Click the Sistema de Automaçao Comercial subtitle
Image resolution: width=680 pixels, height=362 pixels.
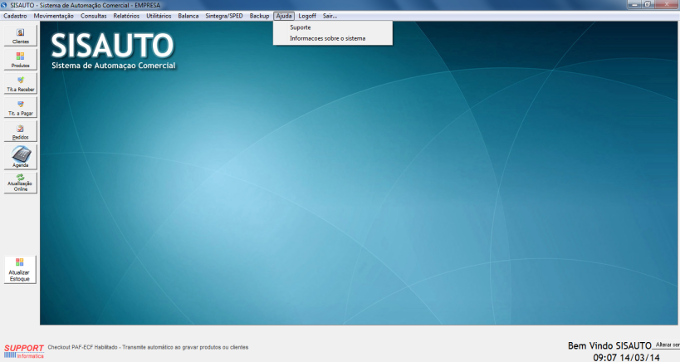click(113, 65)
